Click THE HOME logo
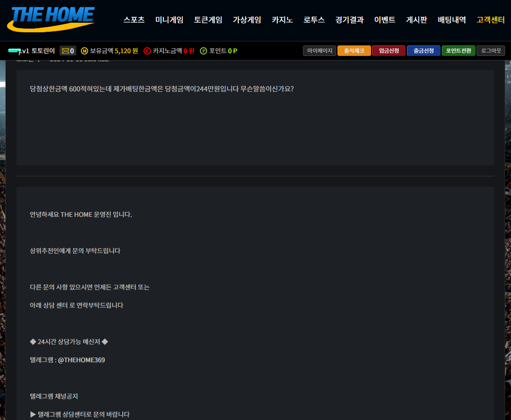Viewport: 511px width, 420px height. 51,19
